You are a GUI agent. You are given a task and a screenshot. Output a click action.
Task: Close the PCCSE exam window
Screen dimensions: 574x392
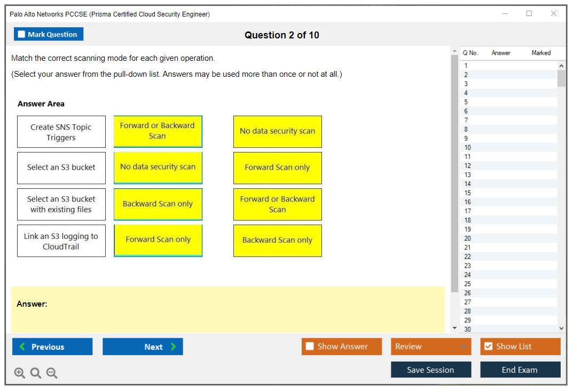coord(554,14)
